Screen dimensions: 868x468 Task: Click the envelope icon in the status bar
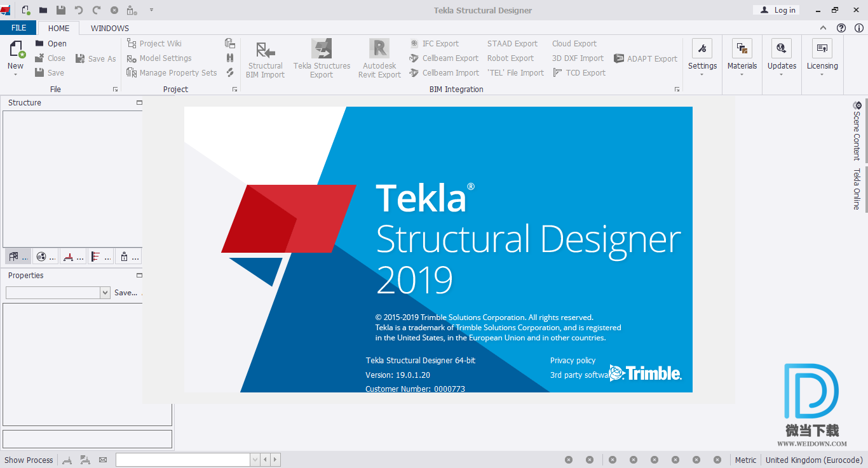point(103,460)
